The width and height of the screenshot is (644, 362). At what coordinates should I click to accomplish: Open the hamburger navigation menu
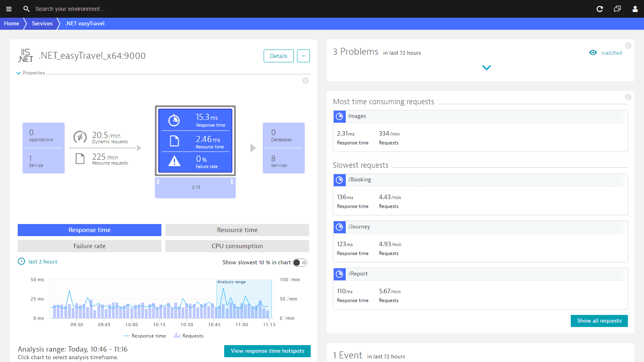point(9,9)
